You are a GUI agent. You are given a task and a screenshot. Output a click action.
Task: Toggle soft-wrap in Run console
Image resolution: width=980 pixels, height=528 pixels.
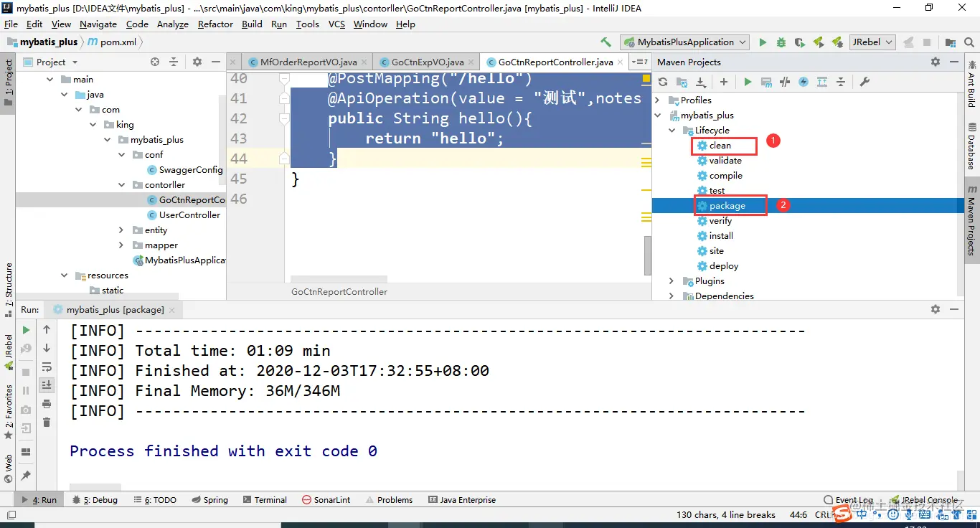click(x=47, y=367)
